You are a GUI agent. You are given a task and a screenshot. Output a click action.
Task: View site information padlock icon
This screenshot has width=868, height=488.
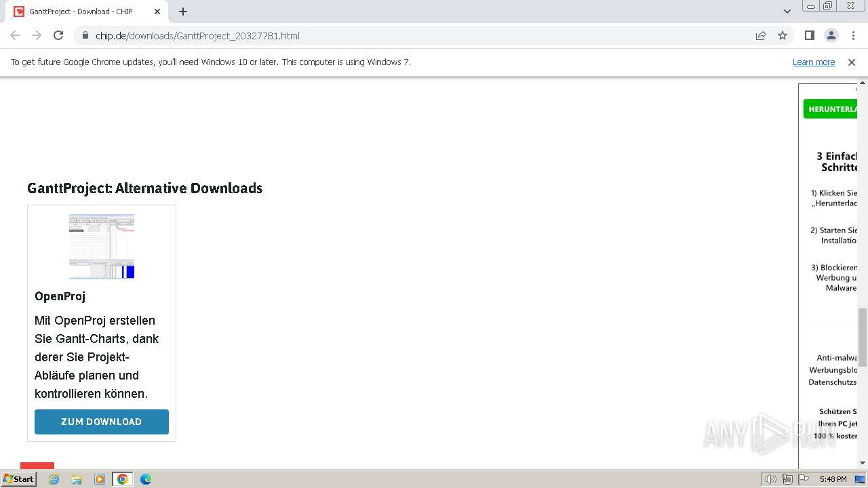coord(85,35)
